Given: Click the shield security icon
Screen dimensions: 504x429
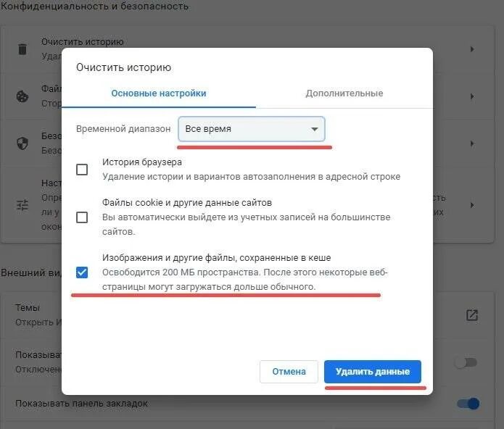Looking at the screenshot, I should click(22, 143).
